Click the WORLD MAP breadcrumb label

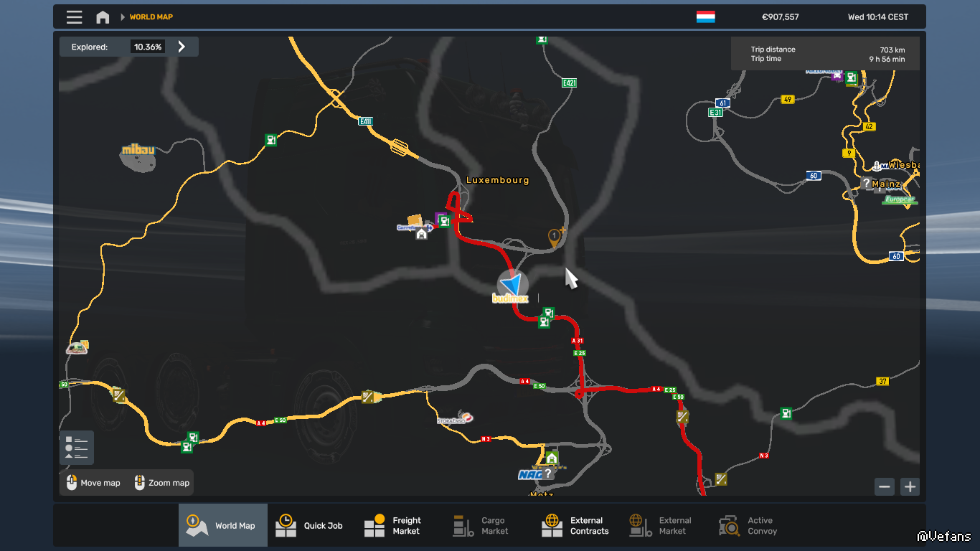(151, 17)
